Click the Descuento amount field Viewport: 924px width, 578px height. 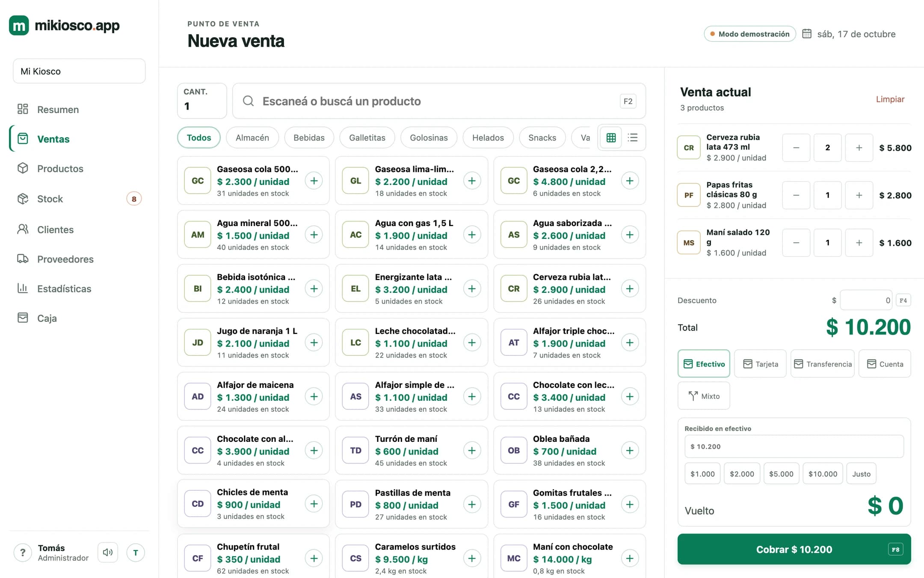[x=866, y=300]
